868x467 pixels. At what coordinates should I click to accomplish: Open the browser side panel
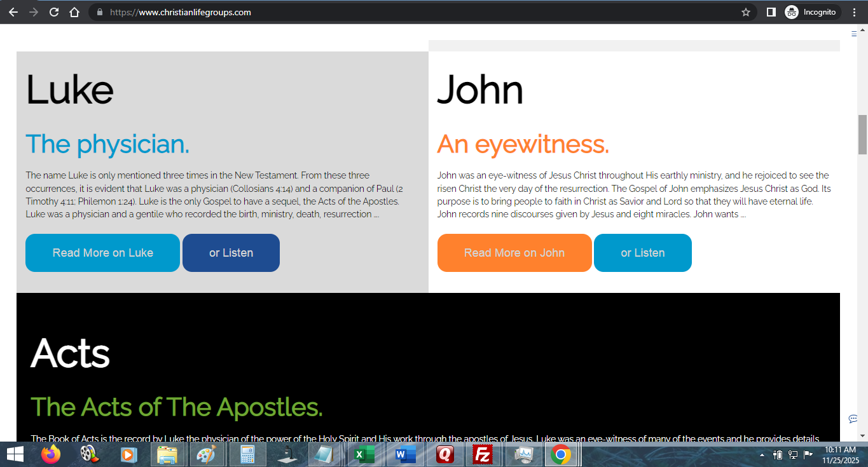(x=771, y=12)
